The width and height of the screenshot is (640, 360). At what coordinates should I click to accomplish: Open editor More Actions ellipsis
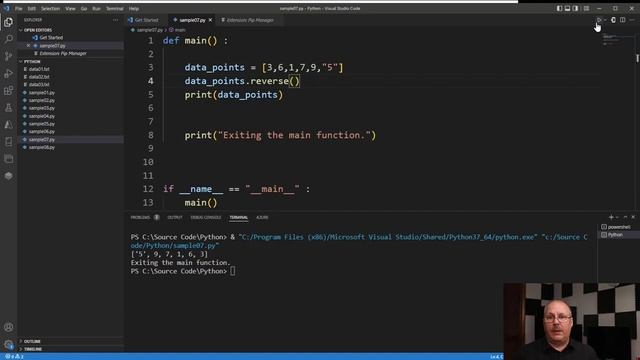point(632,20)
